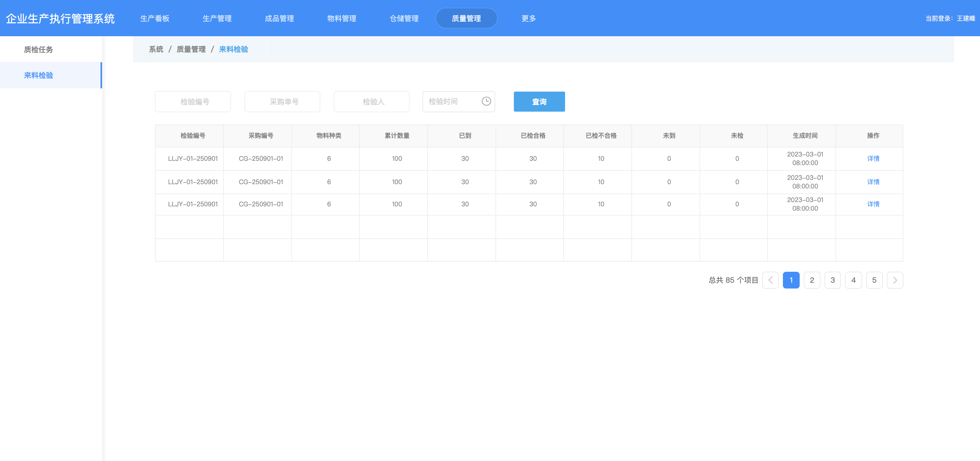Screen dimensions: 980x461
Task: Open the 生产看板 menu
Action: point(155,18)
